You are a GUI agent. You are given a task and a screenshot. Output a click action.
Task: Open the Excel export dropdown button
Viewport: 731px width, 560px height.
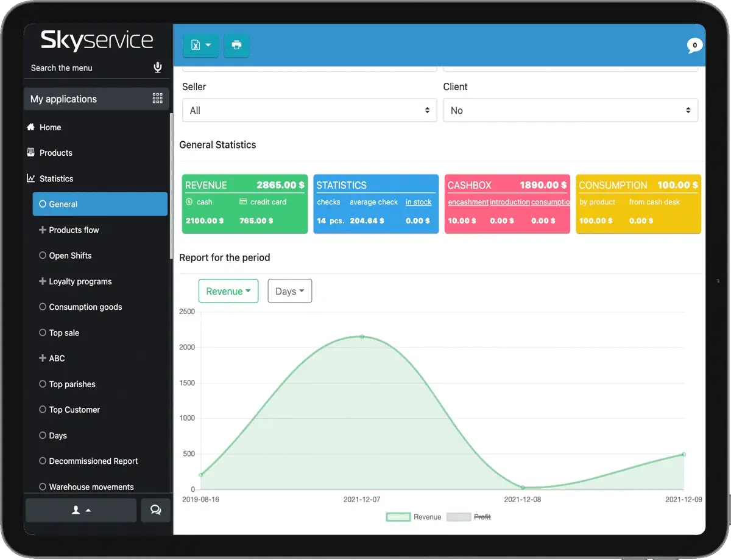coord(200,45)
